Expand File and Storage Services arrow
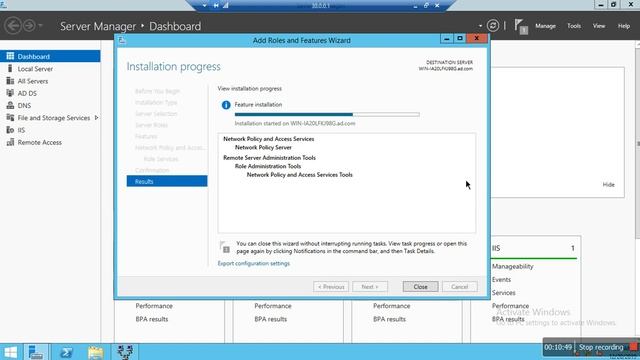Image resolution: width=640 pixels, height=360 pixels. (x=96, y=118)
